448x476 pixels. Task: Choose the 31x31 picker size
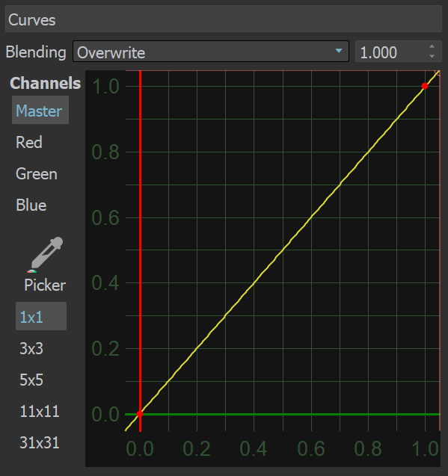coord(40,442)
